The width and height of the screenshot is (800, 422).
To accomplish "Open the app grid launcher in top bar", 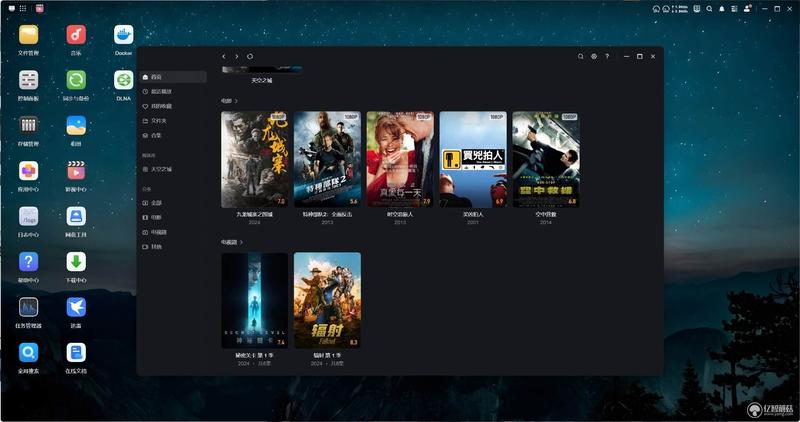I will [x=23, y=8].
